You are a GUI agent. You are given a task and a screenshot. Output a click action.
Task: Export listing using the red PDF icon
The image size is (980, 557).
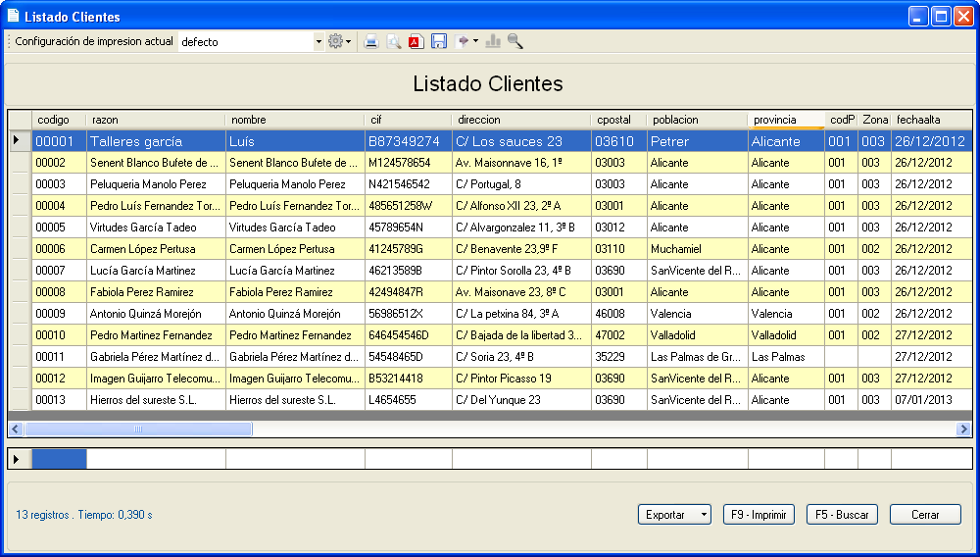click(x=416, y=41)
